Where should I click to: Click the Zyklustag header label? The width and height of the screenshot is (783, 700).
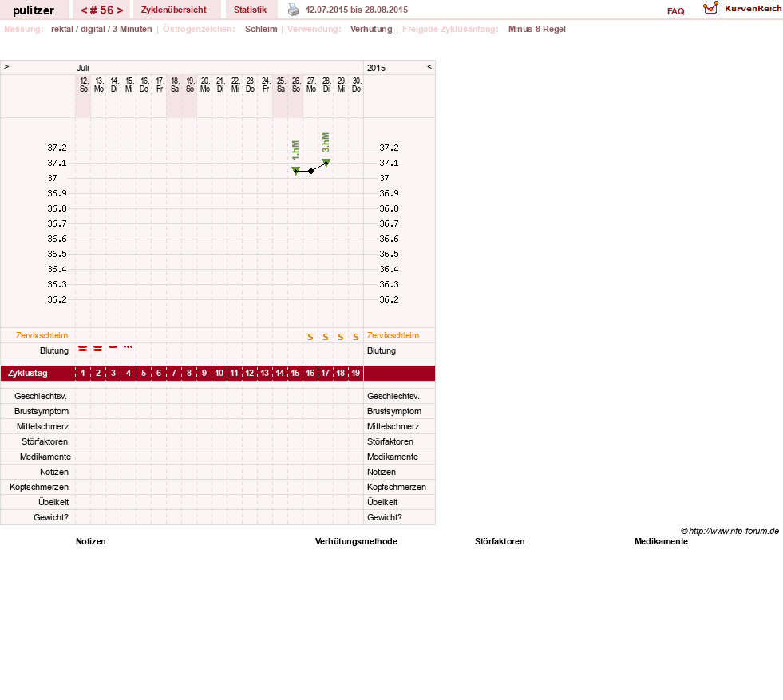27,373
